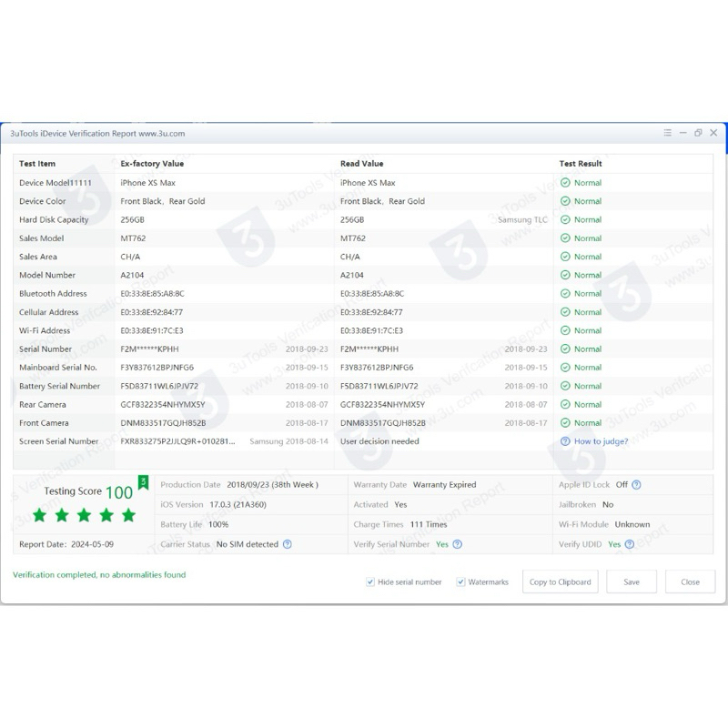The width and height of the screenshot is (728, 728).
Task: Click the five-star rating display
Action: (x=84, y=515)
